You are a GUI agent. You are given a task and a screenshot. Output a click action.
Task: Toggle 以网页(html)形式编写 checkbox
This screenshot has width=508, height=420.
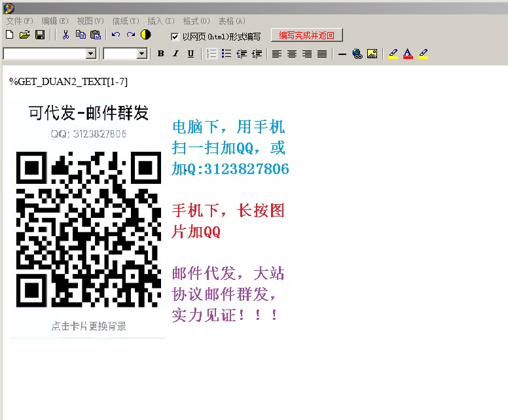[x=175, y=37]
